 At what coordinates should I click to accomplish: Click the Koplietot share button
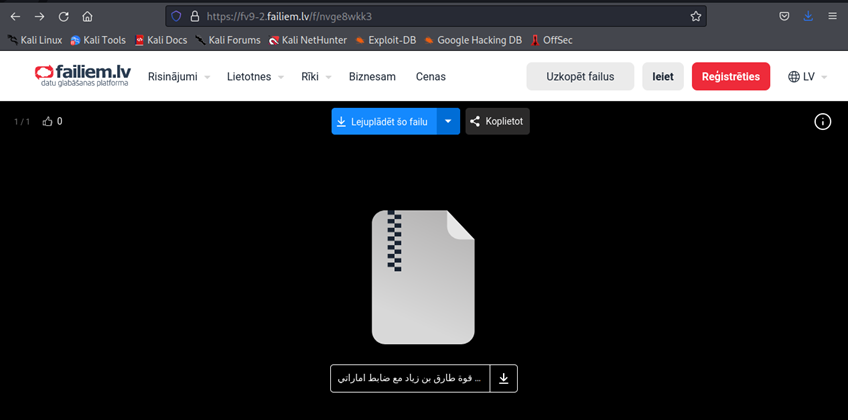point(498,122)
